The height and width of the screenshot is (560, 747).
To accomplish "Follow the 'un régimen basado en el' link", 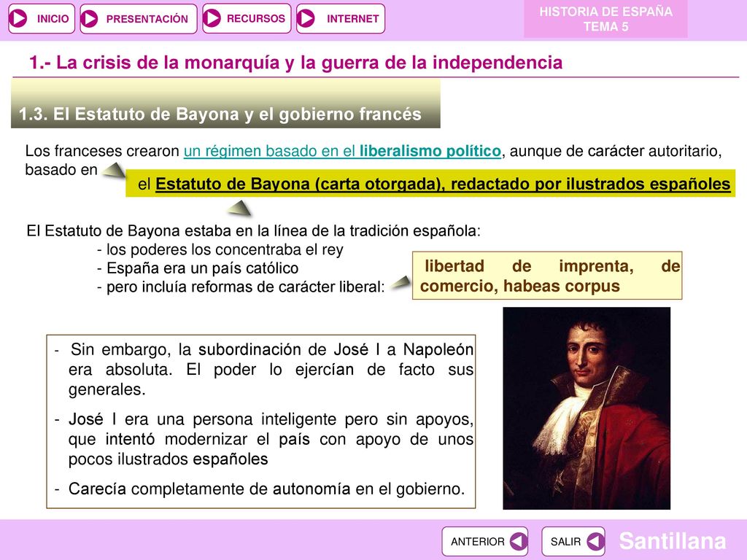I will click(x=270, y=151).
